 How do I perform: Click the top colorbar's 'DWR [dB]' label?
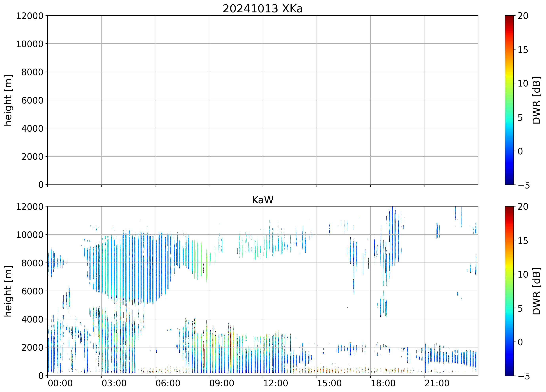pyautogui.click(x=537, y=100)
